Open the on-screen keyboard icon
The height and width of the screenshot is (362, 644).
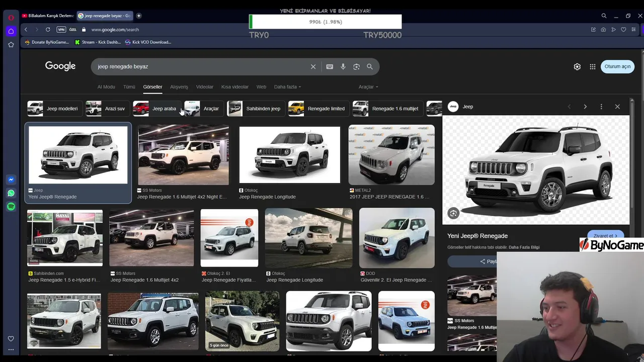(x=330, y=66)
